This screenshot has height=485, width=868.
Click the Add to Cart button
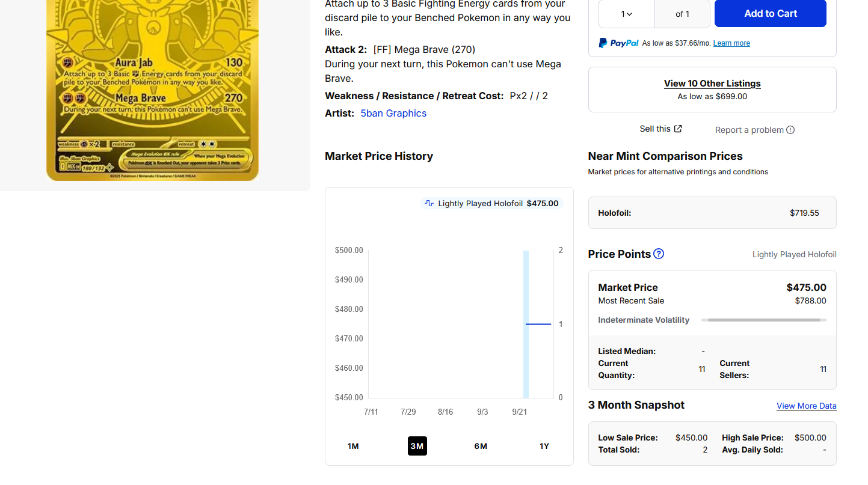pyautogui.click(x=770, y=13)
